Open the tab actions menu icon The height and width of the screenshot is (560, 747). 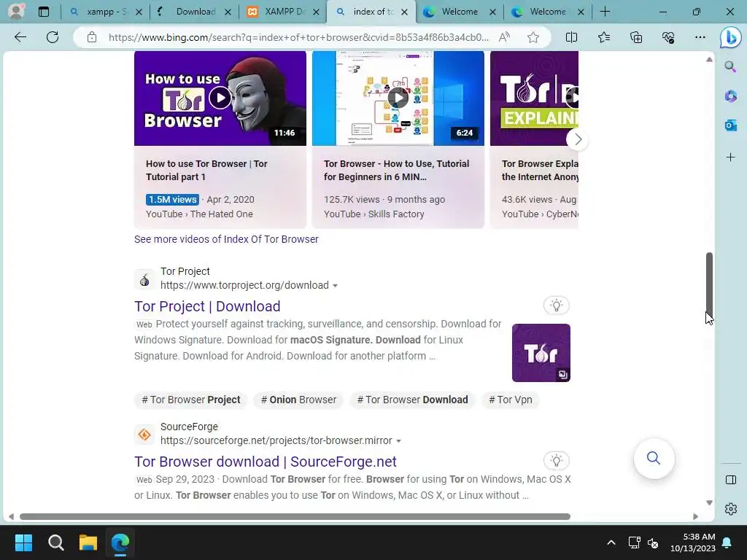tap(43, 12)
